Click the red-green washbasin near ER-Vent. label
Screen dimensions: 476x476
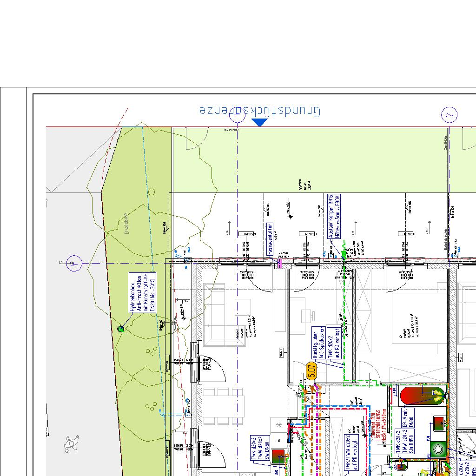pyautogui.click(x=438, y=422)
